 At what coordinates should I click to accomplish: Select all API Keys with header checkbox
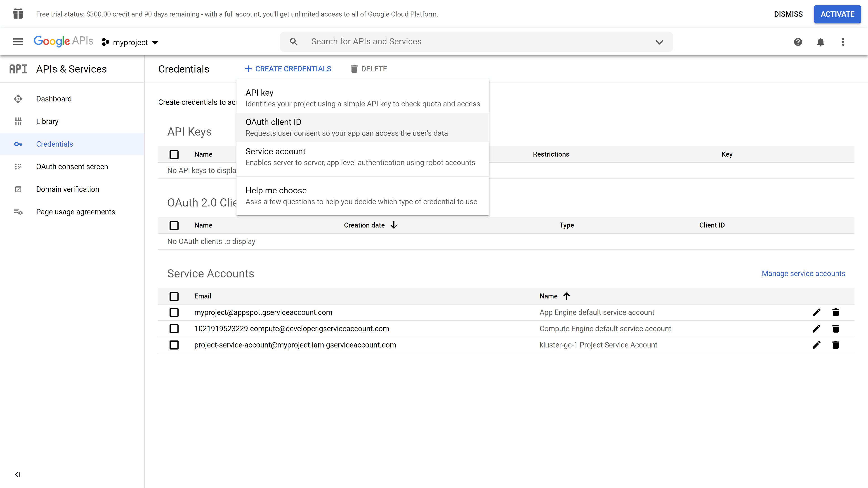pos(174,155)
